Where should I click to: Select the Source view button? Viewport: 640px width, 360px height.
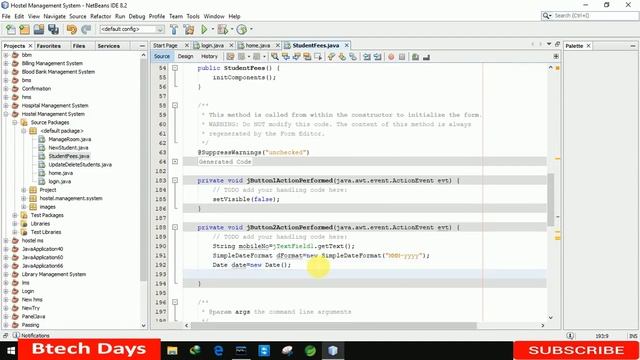(x=162, y=56)
